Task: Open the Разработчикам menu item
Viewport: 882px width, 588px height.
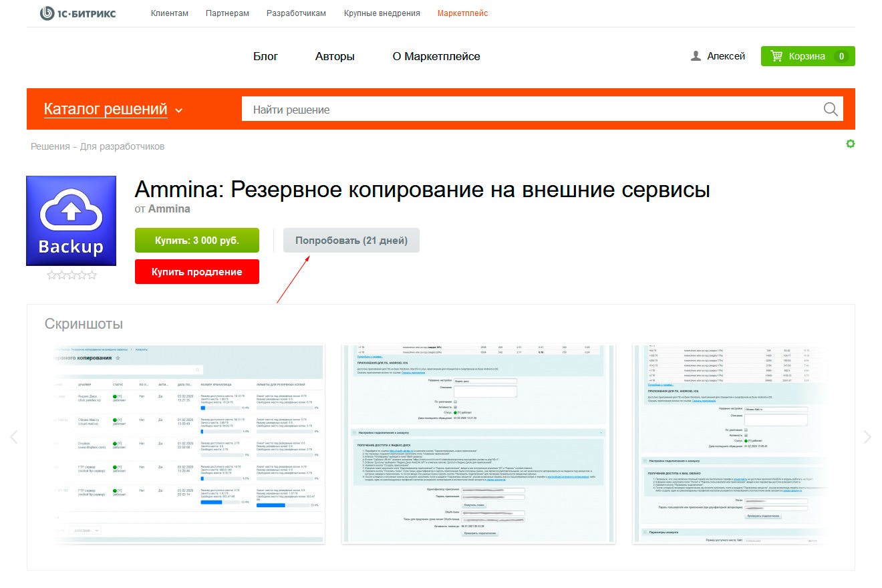Action: pyautogui.click(x=296, y=13)
